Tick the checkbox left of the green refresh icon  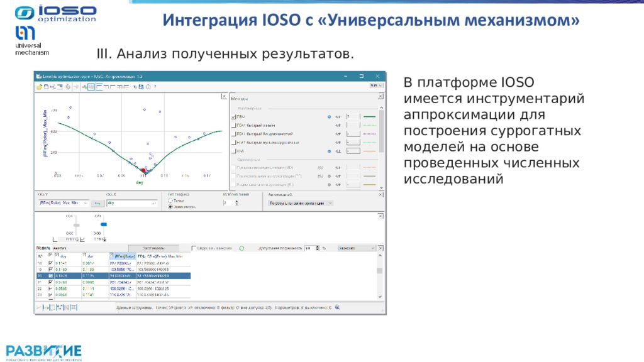[194, 248]
